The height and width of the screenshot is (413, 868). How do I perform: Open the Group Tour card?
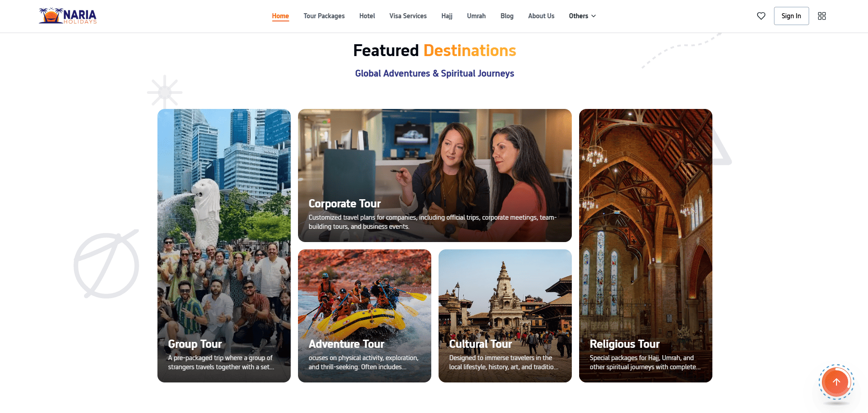224,246
